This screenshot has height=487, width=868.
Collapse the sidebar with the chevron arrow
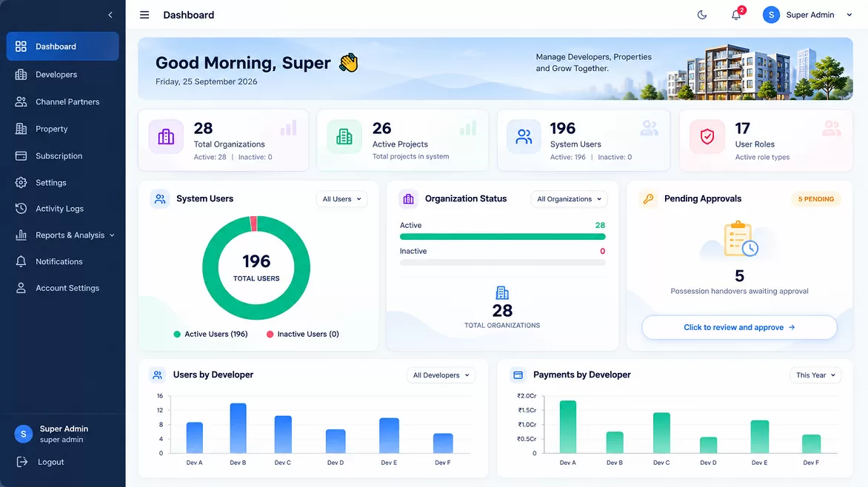coord(110,15)
